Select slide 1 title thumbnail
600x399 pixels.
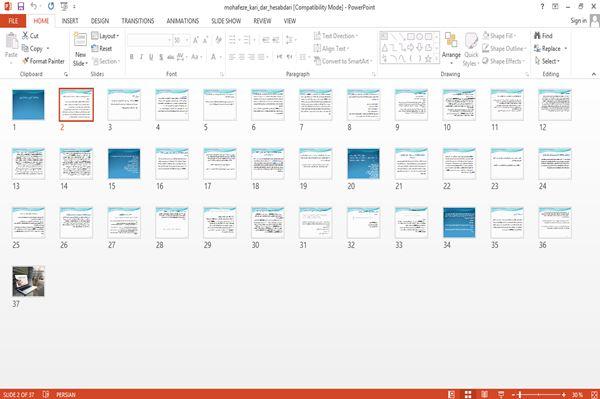[28, 104]
